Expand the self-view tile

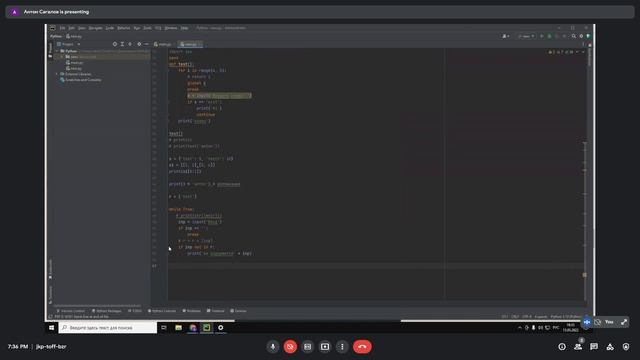[x=624, y=322]
